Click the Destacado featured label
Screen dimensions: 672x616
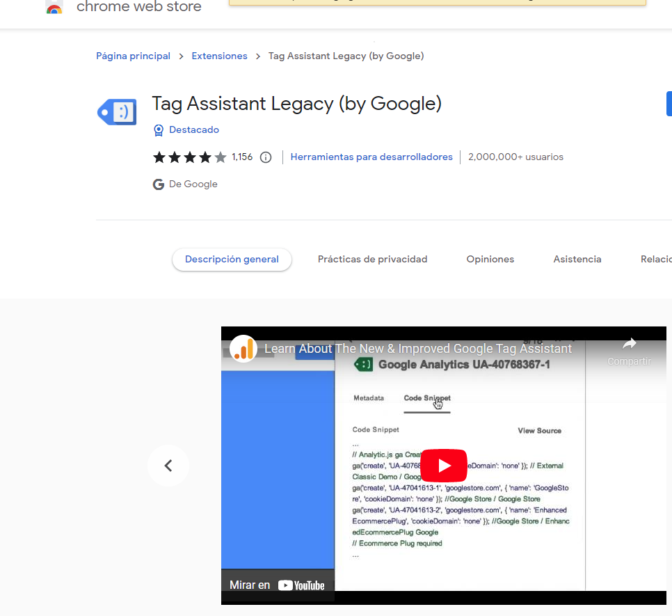[193, 130]
